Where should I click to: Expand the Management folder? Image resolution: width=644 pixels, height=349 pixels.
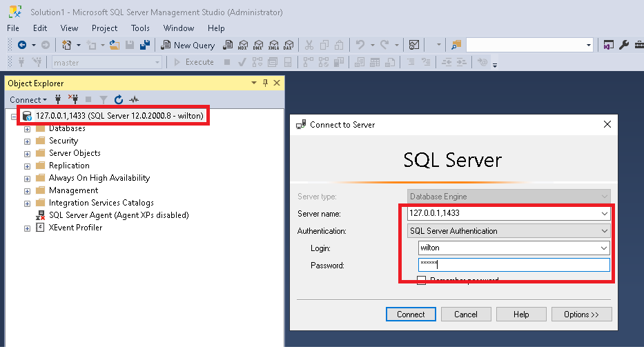pos(27,191)
